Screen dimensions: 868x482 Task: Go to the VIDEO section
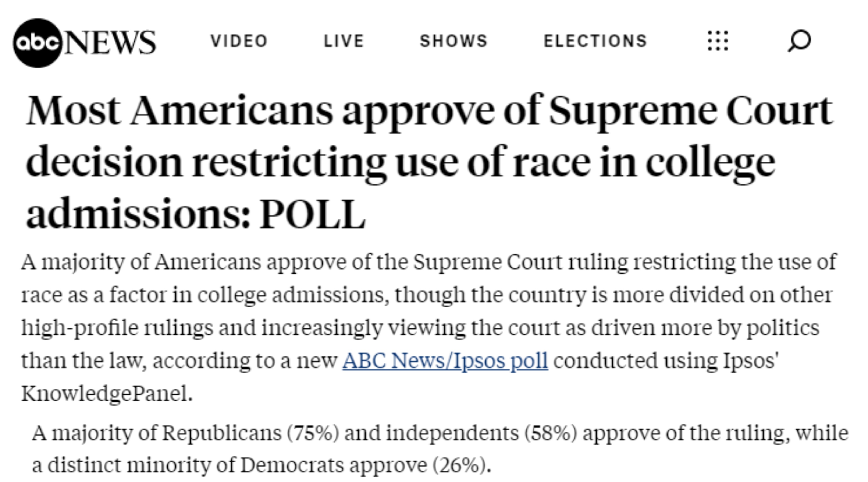click(x=239, y=41)
